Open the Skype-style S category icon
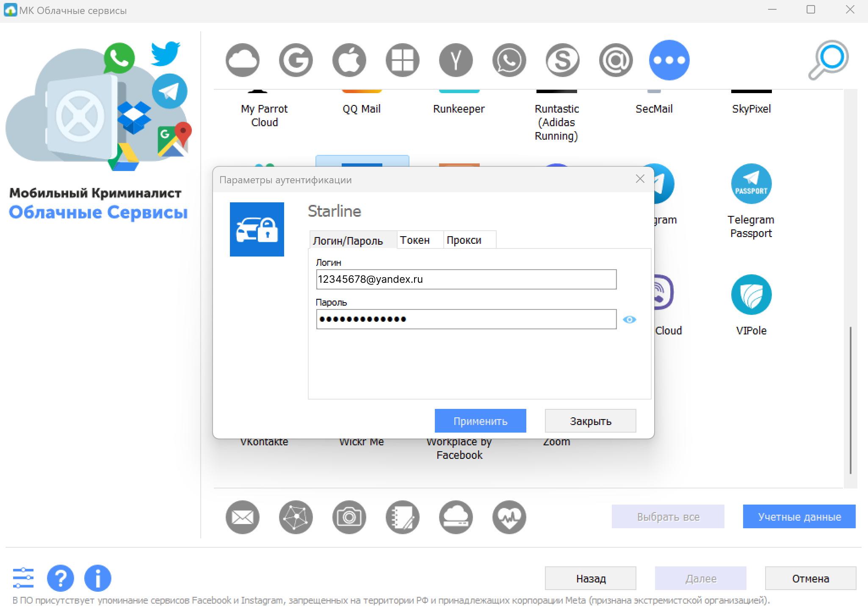868x607 pixels. coord(563,60)
